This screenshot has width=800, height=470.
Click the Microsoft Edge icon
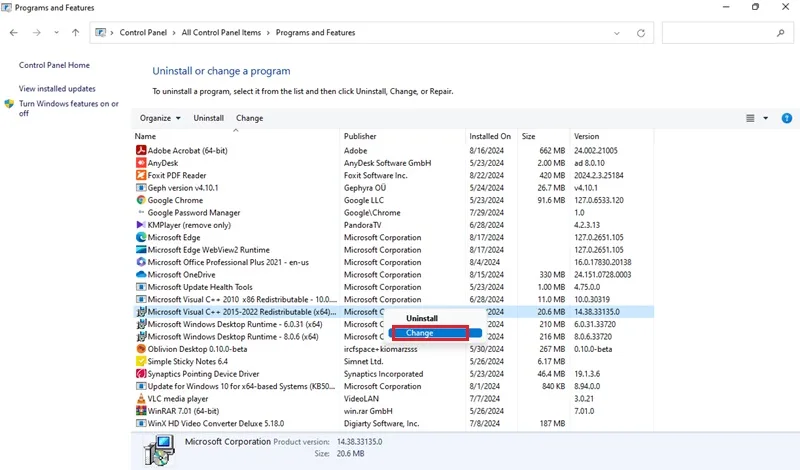(x=141, y=237)
